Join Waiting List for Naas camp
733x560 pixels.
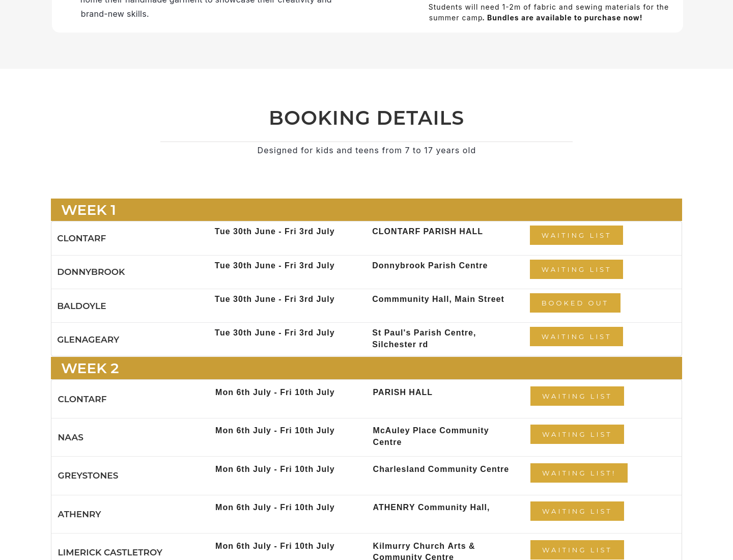[577, 434]
